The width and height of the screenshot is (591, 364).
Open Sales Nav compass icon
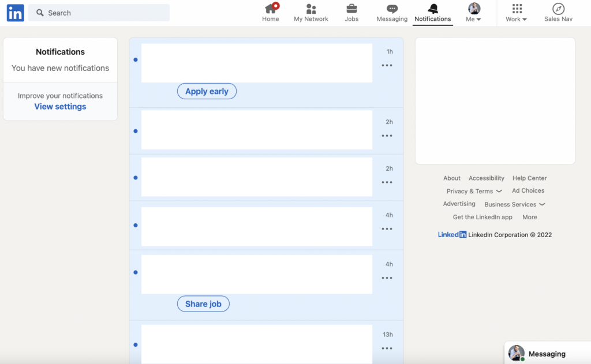(558, 9)
